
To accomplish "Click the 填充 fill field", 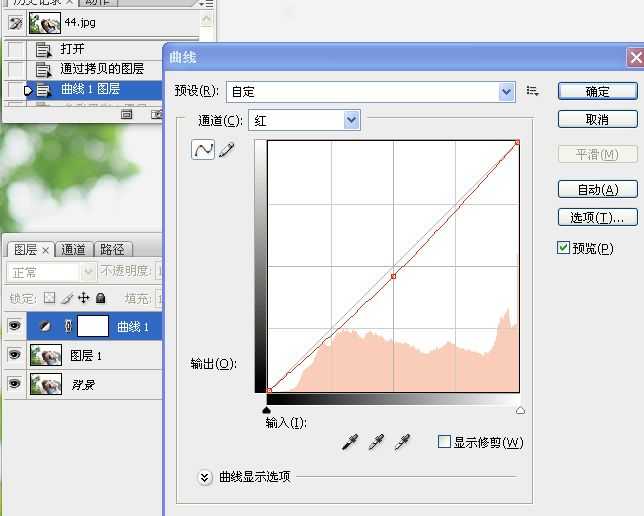I will [159, 298].
